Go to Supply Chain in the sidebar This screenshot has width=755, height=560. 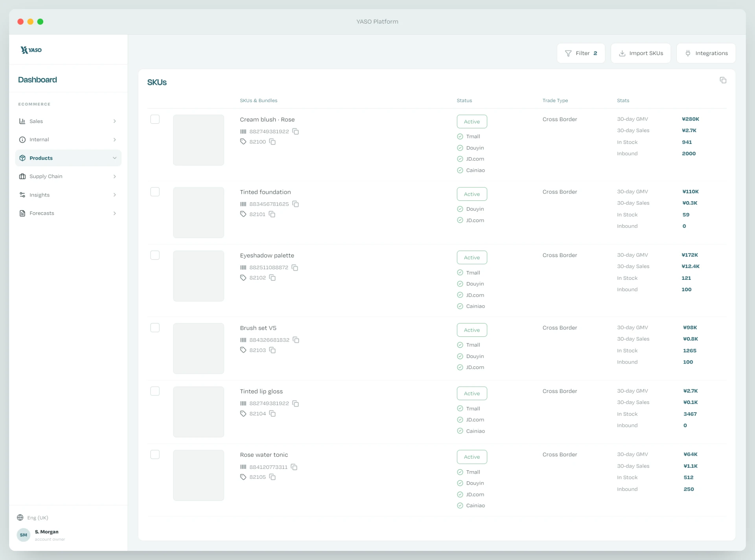pyautogui.click(x=68, y=176)
